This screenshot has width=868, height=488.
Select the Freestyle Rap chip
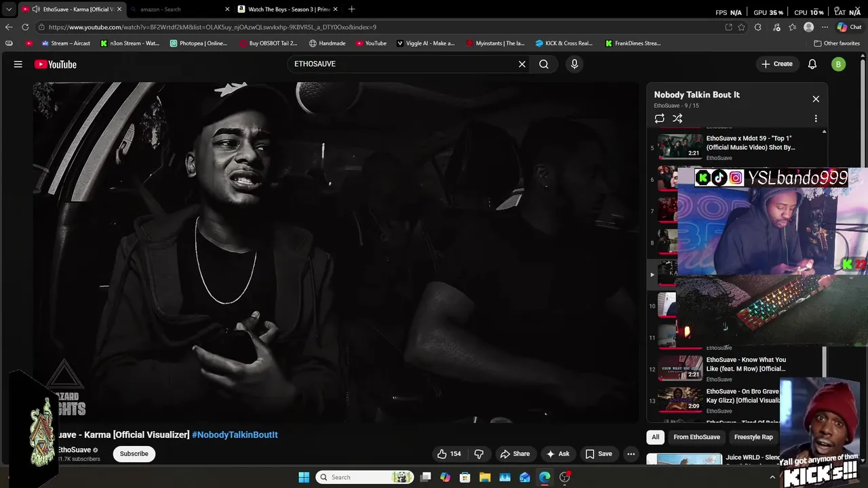tap(753, 437)
